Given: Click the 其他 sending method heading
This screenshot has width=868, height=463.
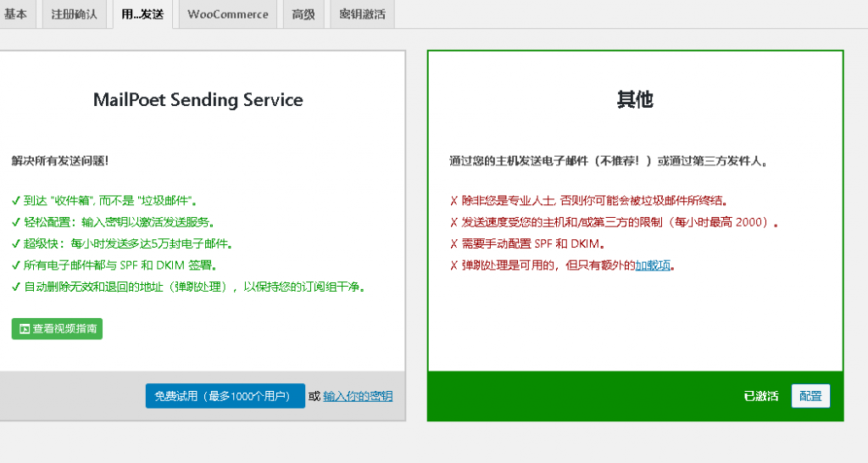Looking at the screenshot, I should tap(635, 100).
